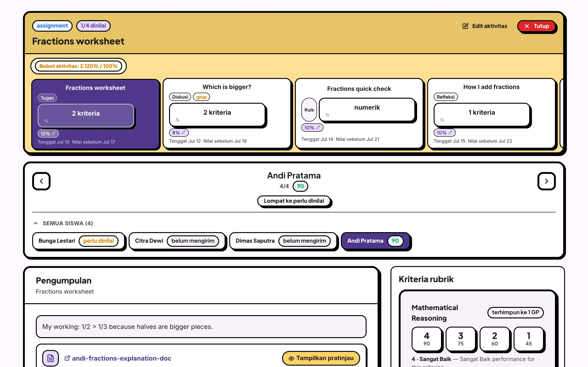This screenshot has width=588, height=367.
Task: Open the 2 kriteria box in Which is bigger?
Action: (217, 114)
